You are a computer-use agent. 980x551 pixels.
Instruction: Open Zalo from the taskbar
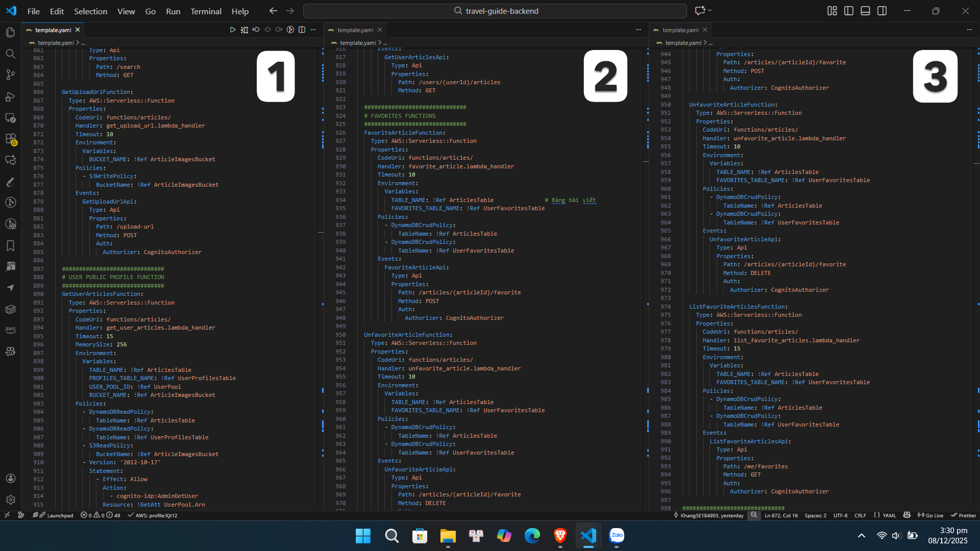tap(617, 536)
